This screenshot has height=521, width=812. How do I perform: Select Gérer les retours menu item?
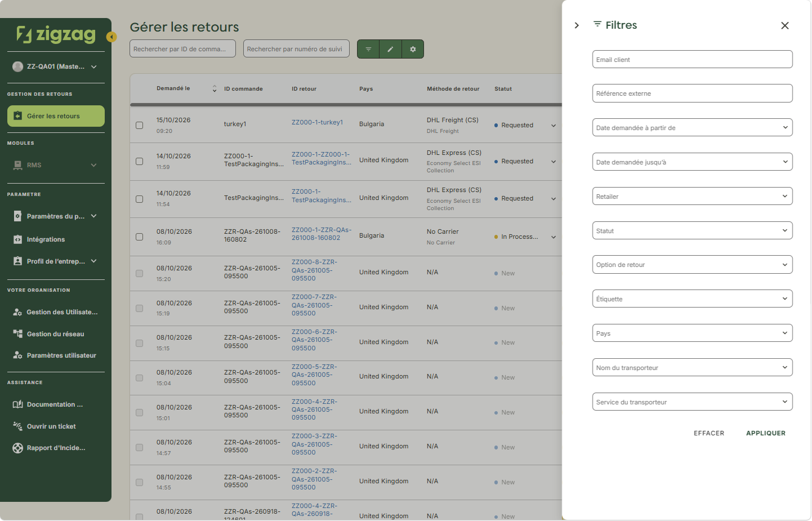pos(56,116)
